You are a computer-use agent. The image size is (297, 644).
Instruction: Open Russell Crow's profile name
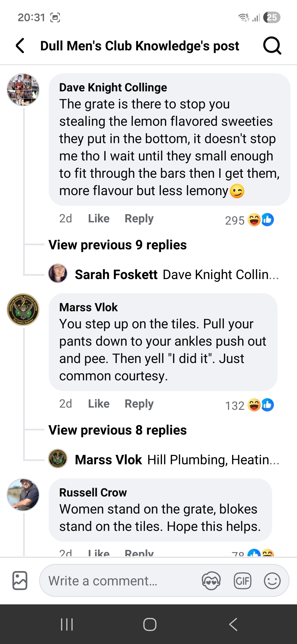93,492
